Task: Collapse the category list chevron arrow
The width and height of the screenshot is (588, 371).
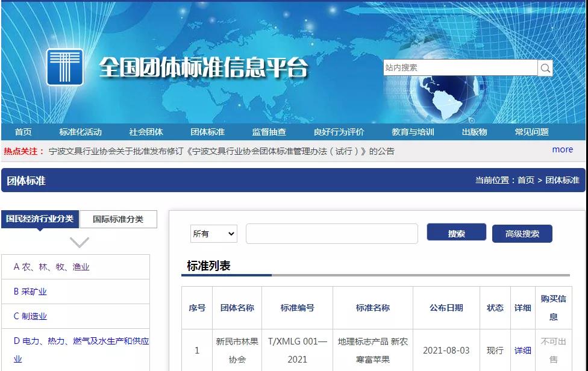Action: 79,242
